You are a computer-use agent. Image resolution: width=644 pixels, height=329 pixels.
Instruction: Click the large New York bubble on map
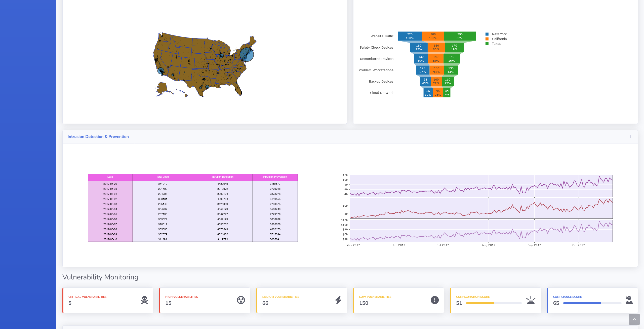coord(247,54)
